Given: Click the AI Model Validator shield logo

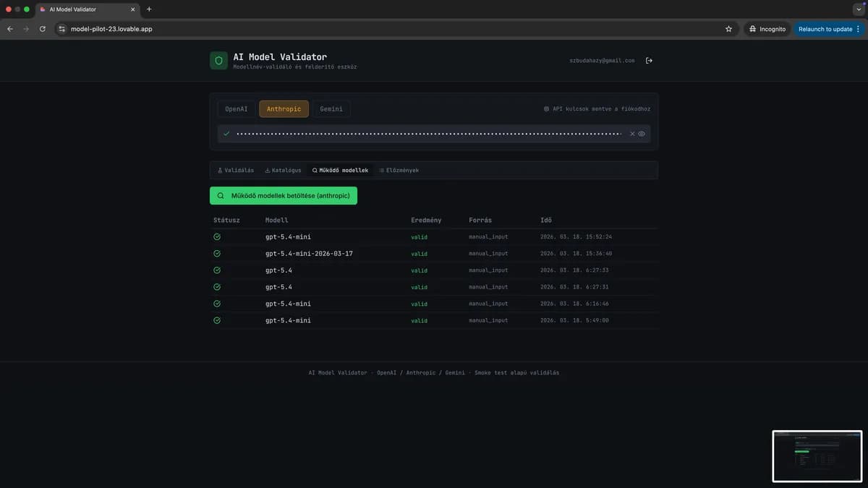Looking at the screenshot, I should tap(218, 61).
